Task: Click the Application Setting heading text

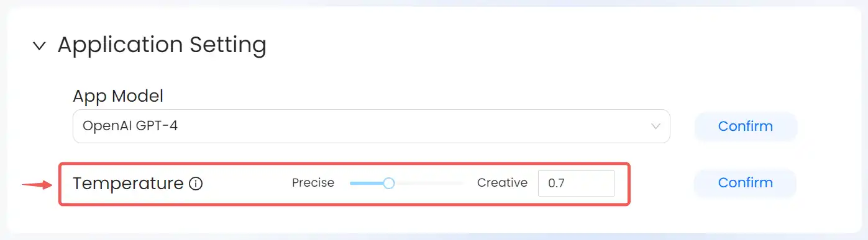Action: point(162,45)
